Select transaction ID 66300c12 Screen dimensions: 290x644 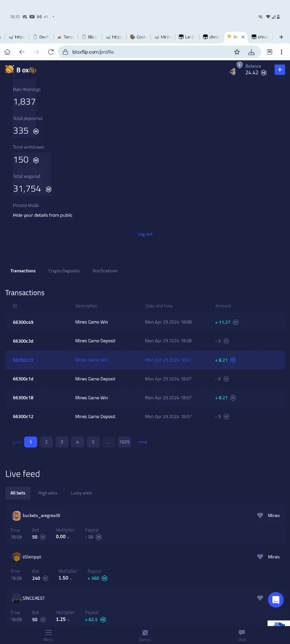coord(23,417)
